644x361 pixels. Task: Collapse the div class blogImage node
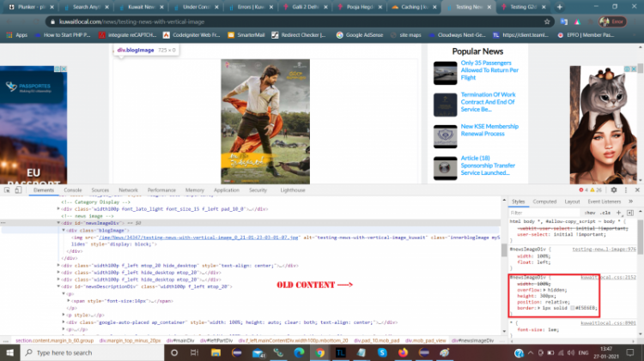coord(64,230)
